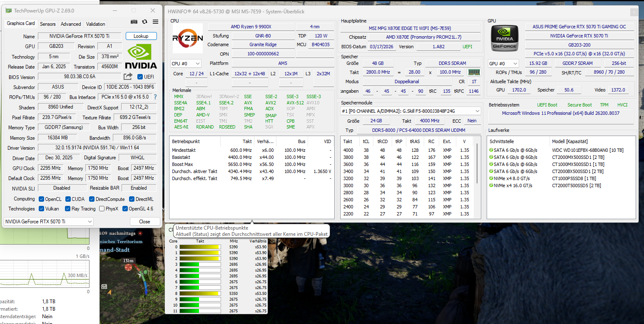Click the Betriebspunkt column header

tap(195, 141)
